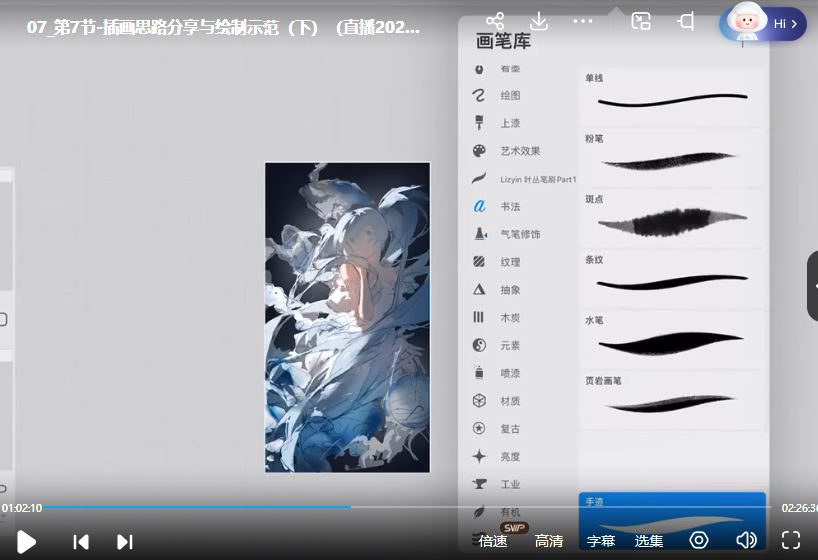Open the 倍速 playback speed menu

pos(493,541)
